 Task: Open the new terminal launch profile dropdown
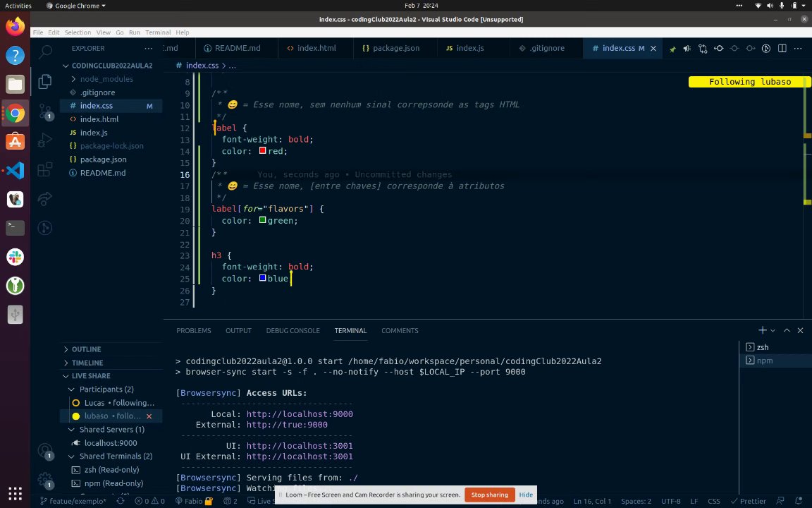click(773, 330)
